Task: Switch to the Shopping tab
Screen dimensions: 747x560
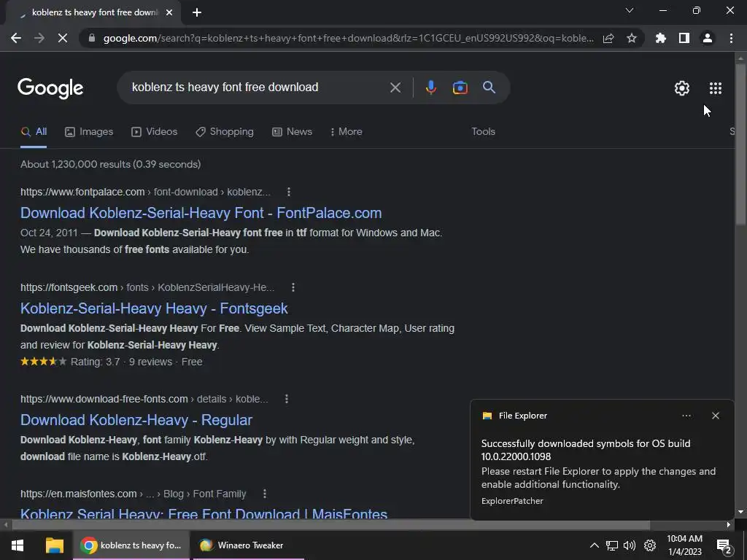Action: pyautogui.click(x=225, y=132)
